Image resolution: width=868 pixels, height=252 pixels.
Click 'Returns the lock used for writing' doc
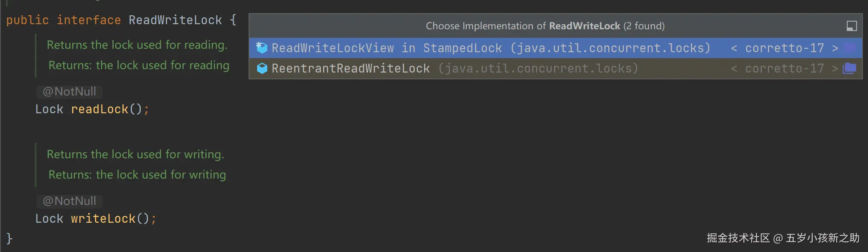(135, 154)
